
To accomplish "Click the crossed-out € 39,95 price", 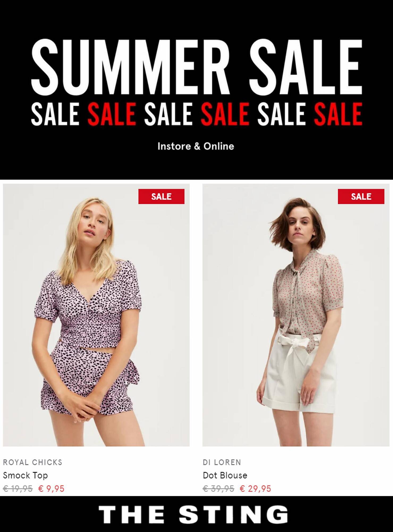I will 218,489.
